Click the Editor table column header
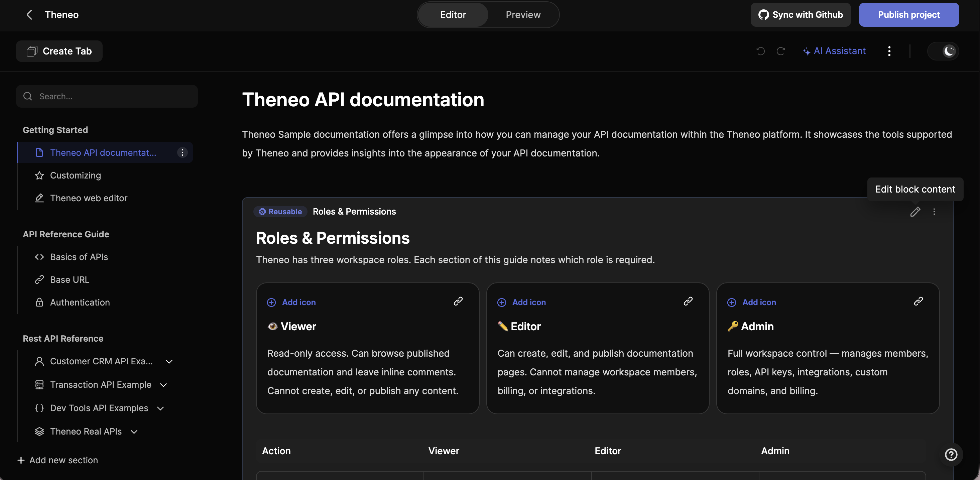 click(x=608, y=451)
